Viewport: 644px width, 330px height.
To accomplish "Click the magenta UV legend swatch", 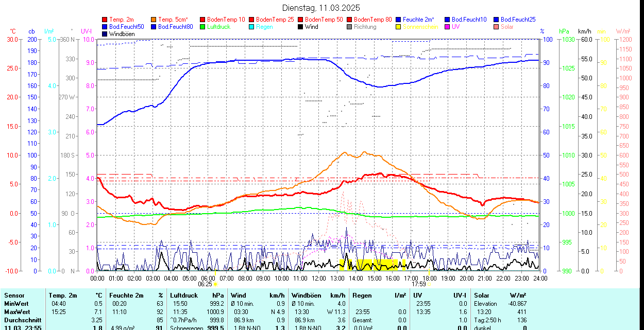I will click(447, 26).
